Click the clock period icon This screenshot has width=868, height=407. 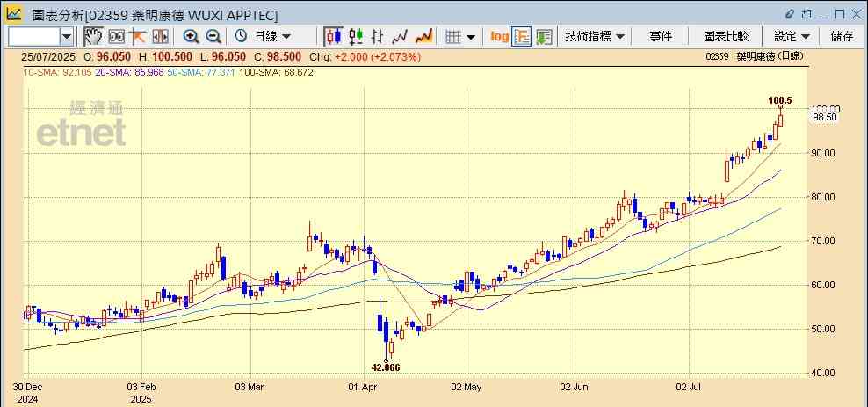pos(241,37)
